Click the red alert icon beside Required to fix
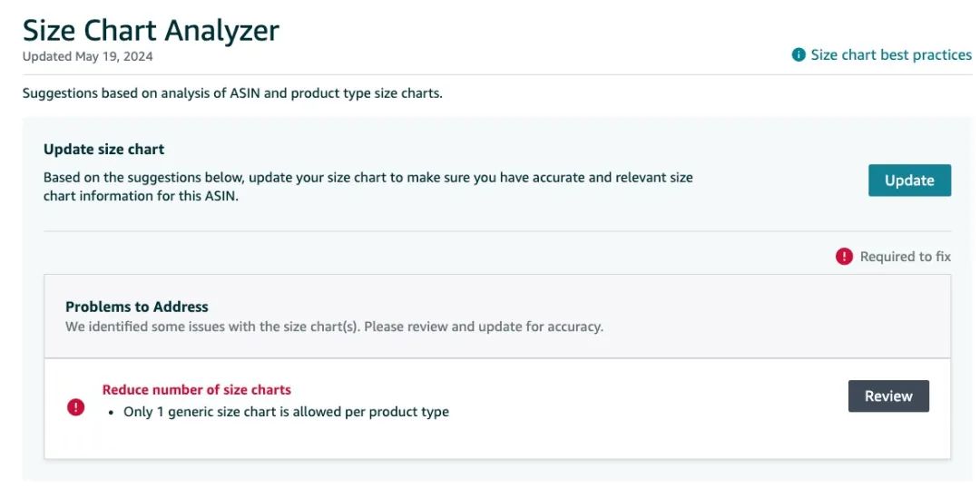This screenshot has height=488, width=980. (x=844, y=257)
